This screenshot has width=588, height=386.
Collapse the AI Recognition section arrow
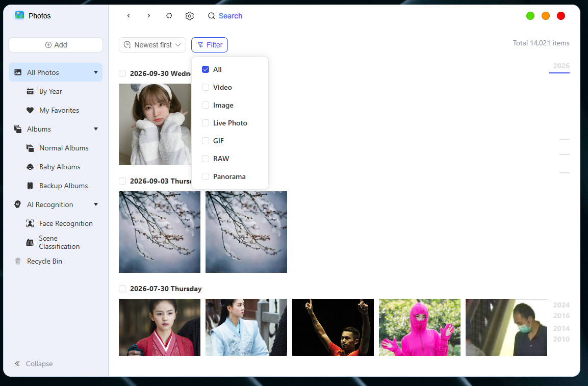(x=96, y=204)
